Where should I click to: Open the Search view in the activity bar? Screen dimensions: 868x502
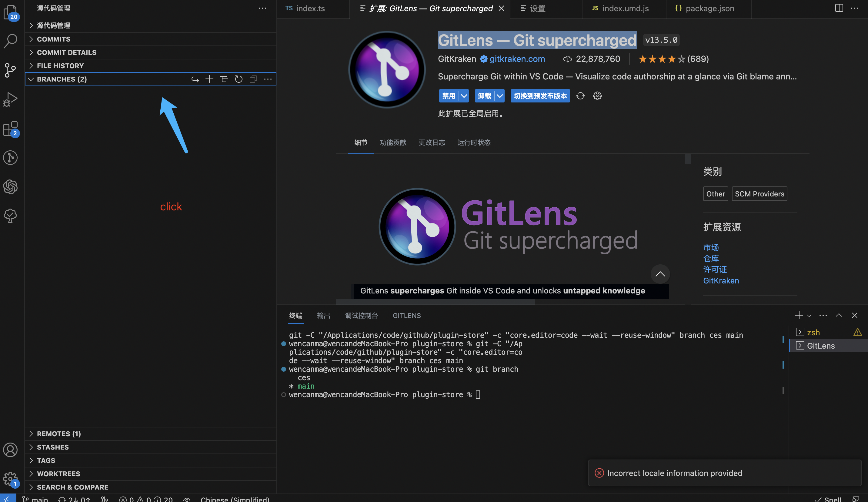pyautogui.click(x=10, y=40)
